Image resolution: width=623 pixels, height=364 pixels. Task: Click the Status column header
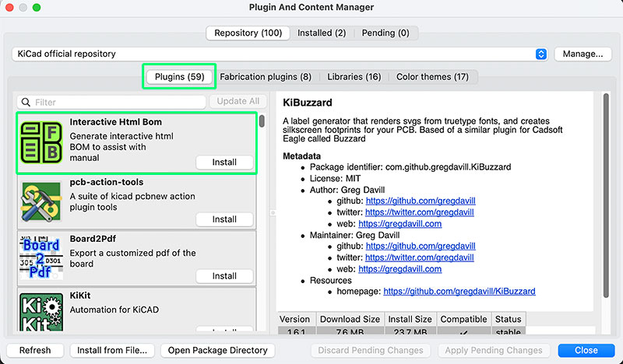click(509, 319)
